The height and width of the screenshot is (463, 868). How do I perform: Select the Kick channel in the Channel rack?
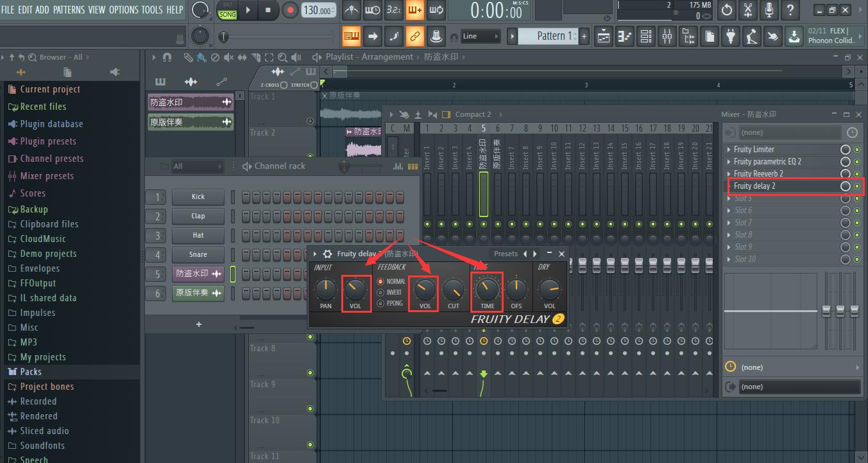198,197
